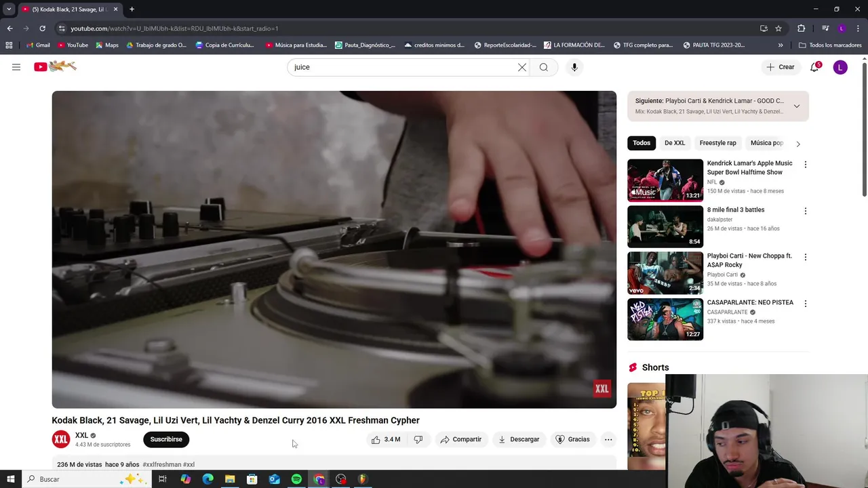The image size is (868, 488).
Task: Subscribe with the Suscribirse button
Action: click(166, 439)
